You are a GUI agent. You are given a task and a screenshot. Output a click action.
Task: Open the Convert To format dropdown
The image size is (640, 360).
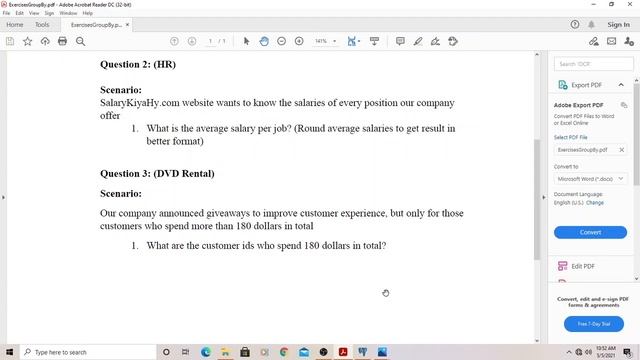point(590,179)
